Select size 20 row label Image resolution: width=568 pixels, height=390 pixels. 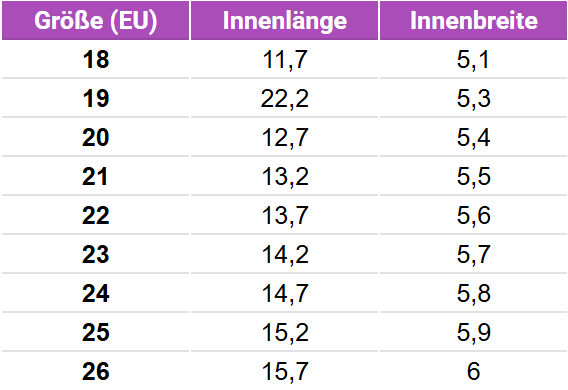[x=96, y=138]
